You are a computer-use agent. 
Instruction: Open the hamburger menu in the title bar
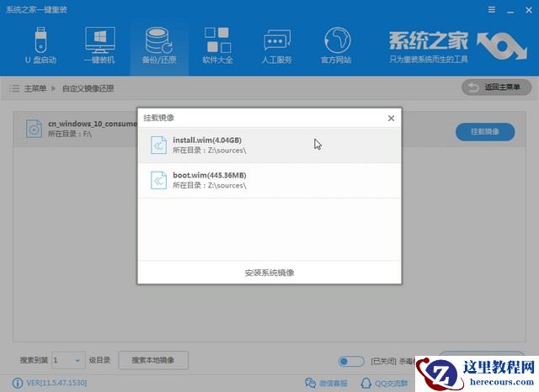tap(492, 10)
